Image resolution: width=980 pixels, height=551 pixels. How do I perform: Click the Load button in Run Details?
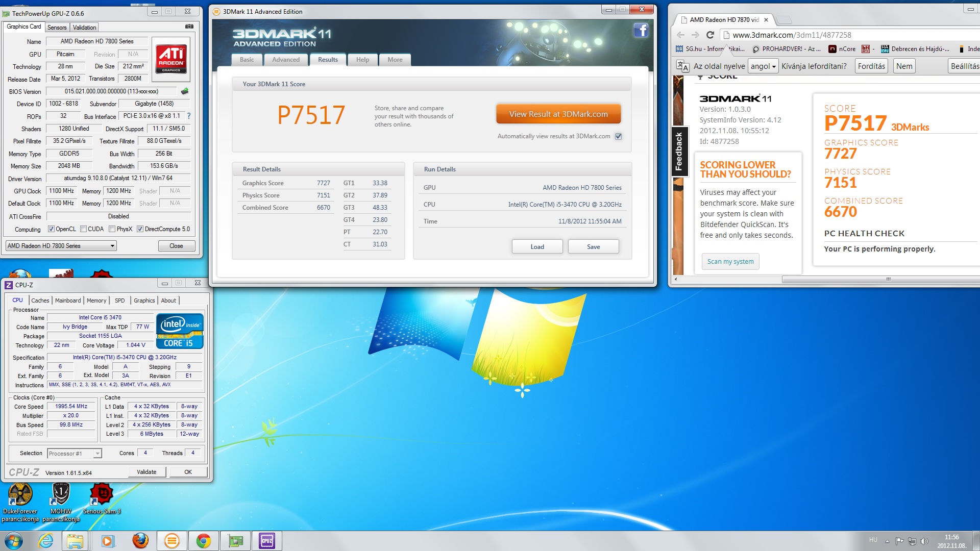click(537, 246)
